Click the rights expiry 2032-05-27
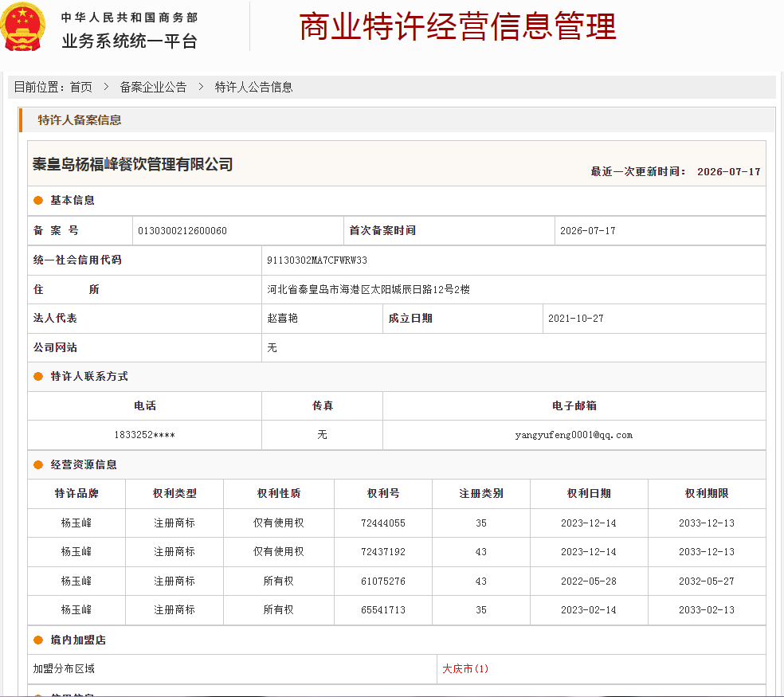The width and height of the screenshot is (784, 697). pos(707,581)
